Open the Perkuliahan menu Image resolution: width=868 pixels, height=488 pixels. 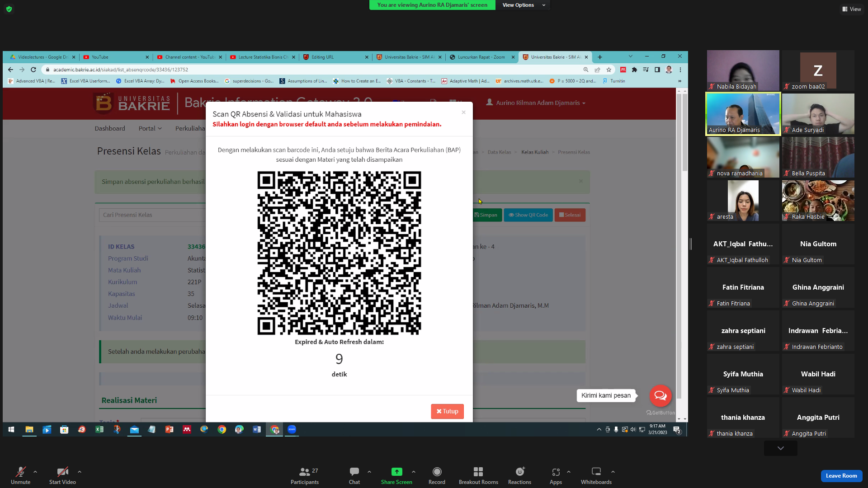pos(190,128)
